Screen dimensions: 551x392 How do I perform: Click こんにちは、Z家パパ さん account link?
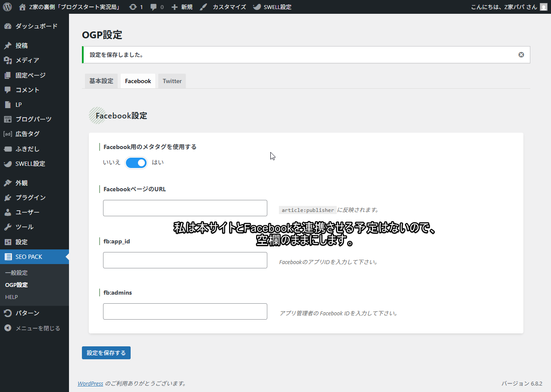(x=504, y=7)
